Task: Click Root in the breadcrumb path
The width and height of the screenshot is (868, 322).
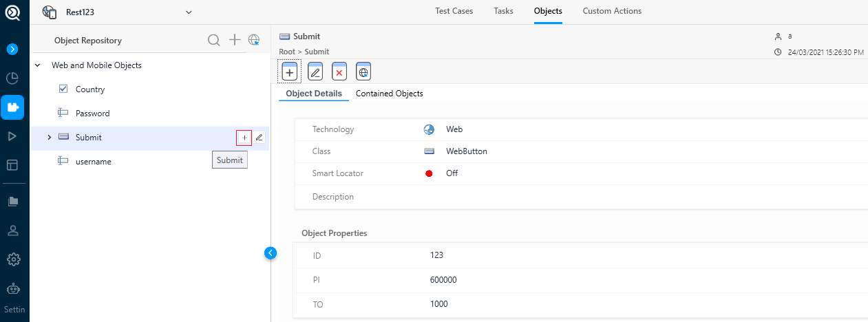Action: (x=287, y=52)
